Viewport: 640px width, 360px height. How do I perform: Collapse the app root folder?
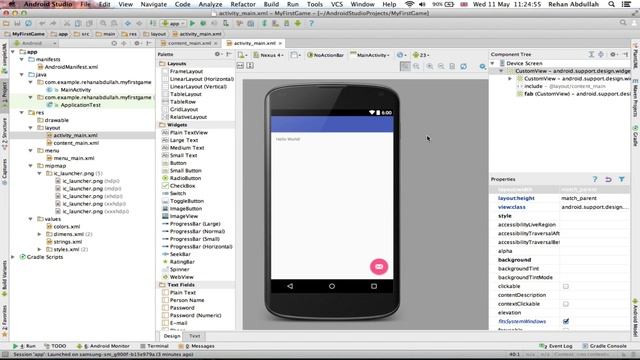point(13,52)
